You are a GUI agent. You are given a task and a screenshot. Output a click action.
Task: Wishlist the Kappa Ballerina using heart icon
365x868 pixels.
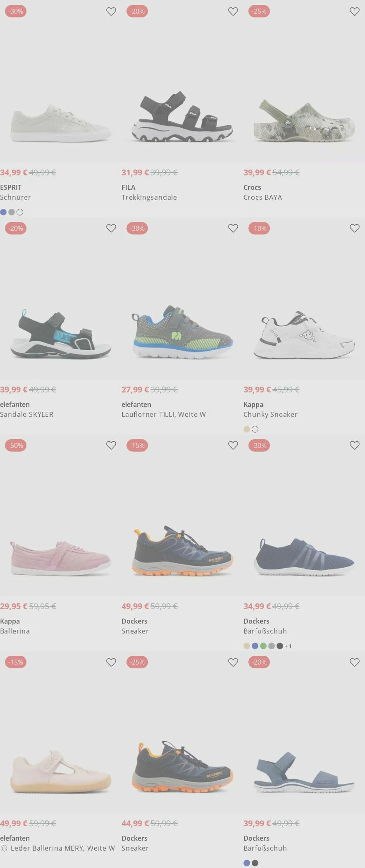coord(111,445)
